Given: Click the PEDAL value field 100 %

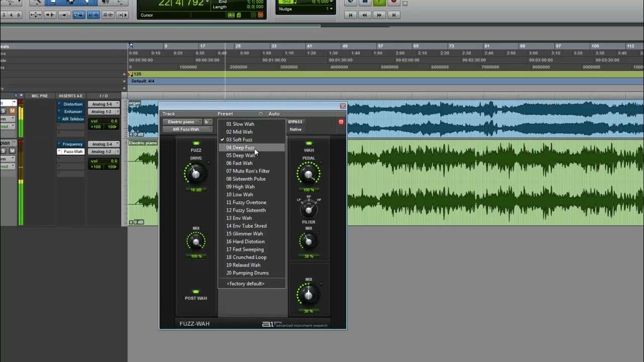Looking at the screenshot, I should click(x=308, y=190).
